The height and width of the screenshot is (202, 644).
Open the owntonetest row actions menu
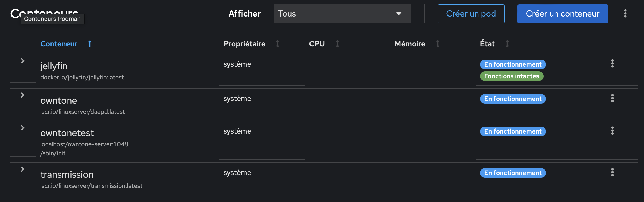(x=612, y=131)
